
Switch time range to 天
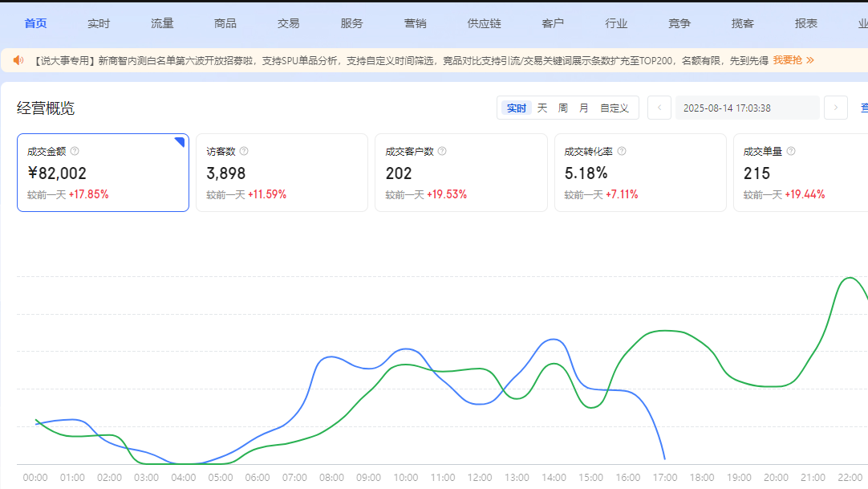pyautogui.click(x=542, y=108)
